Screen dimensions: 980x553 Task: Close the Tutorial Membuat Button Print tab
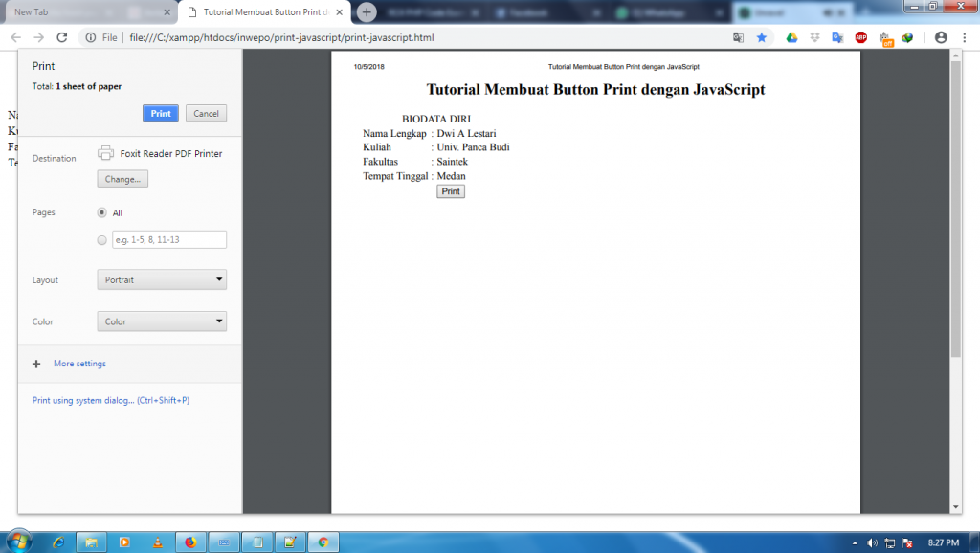339,11
